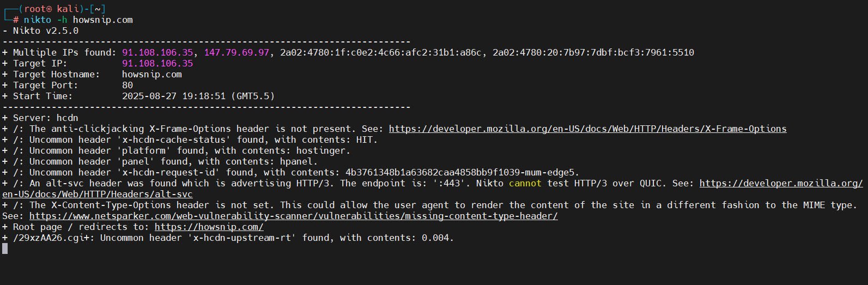This screenshot has height=285, width=868.
Task: Click the Target Hostname value howsnip.com
Action: [x=152, y=75]
